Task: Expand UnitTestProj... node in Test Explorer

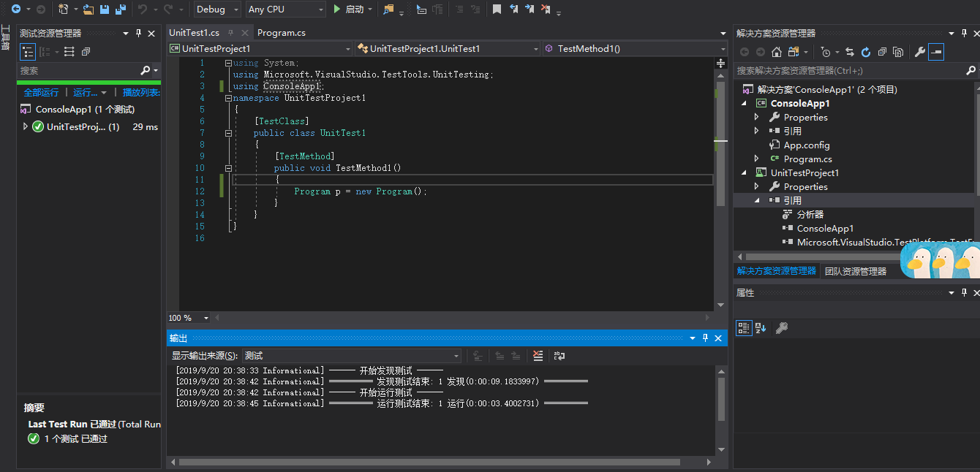Action: pos(26,126)
